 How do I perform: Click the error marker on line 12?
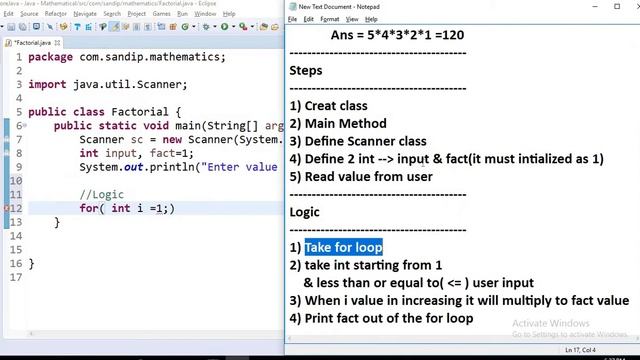[x=6, y=208]
